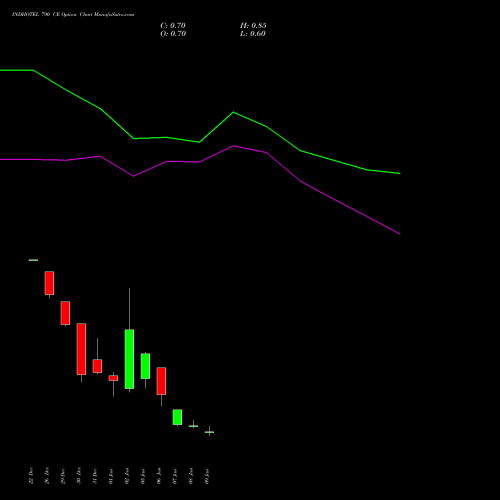Select the low value 'L: 0.60'
The image size is (500, 500).
click(x=253, y=34)
